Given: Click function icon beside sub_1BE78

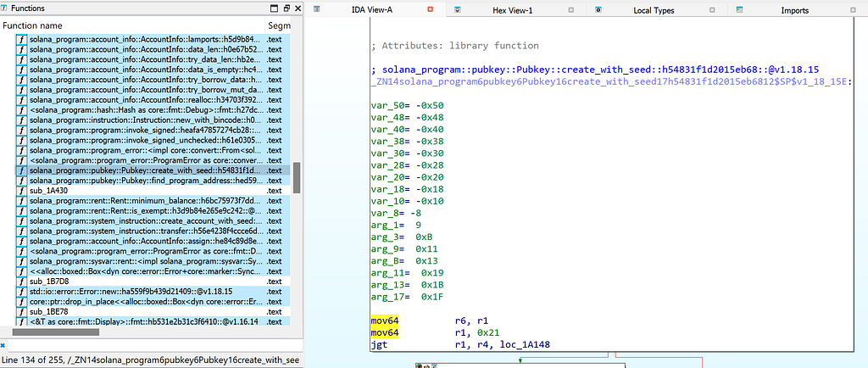Looking at the screenshot, I should [x=21, y=311].
